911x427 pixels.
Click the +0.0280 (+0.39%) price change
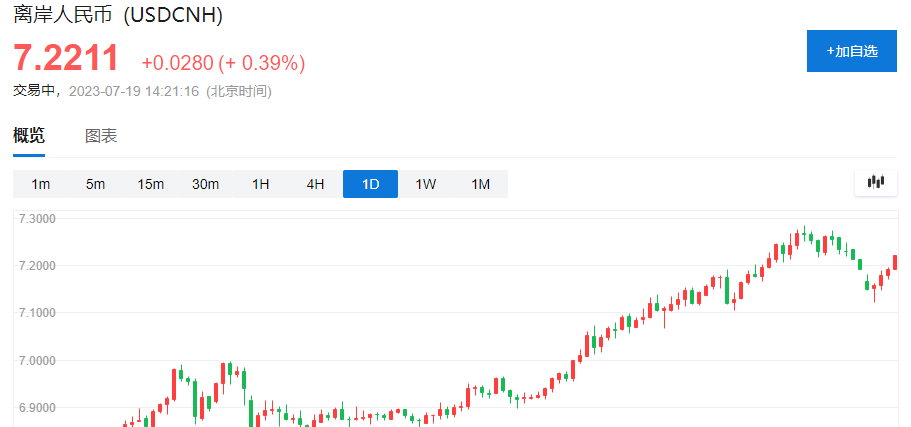pos(223,63)
